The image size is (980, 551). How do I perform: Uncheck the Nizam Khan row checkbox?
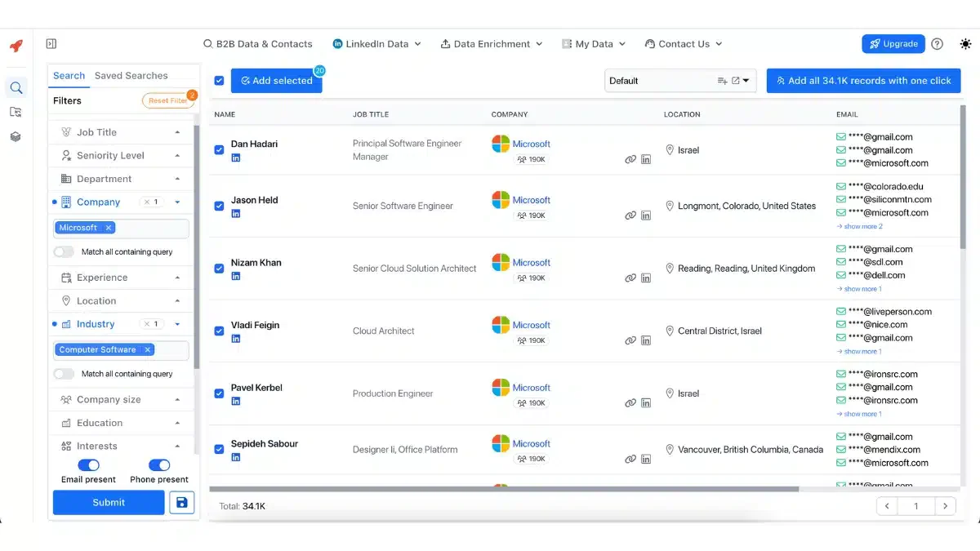point(219,269)
